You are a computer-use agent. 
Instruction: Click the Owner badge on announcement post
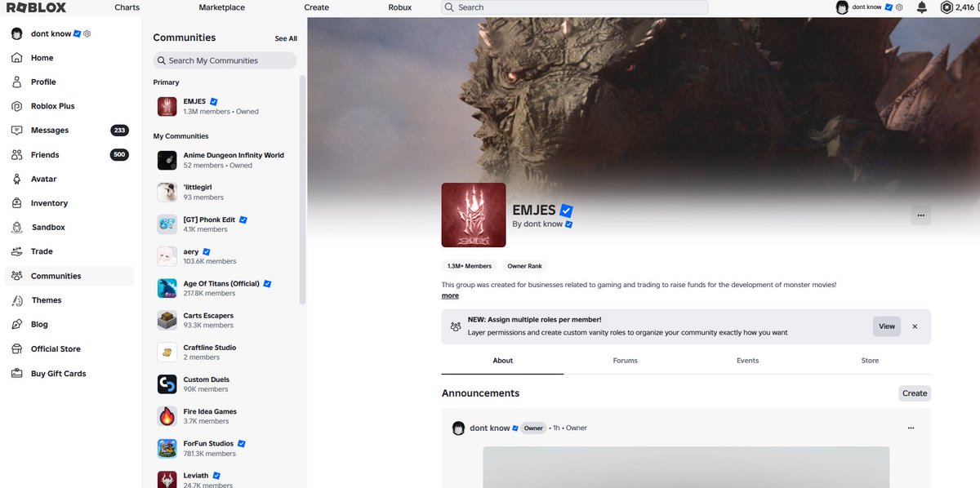tap(533, 428)
